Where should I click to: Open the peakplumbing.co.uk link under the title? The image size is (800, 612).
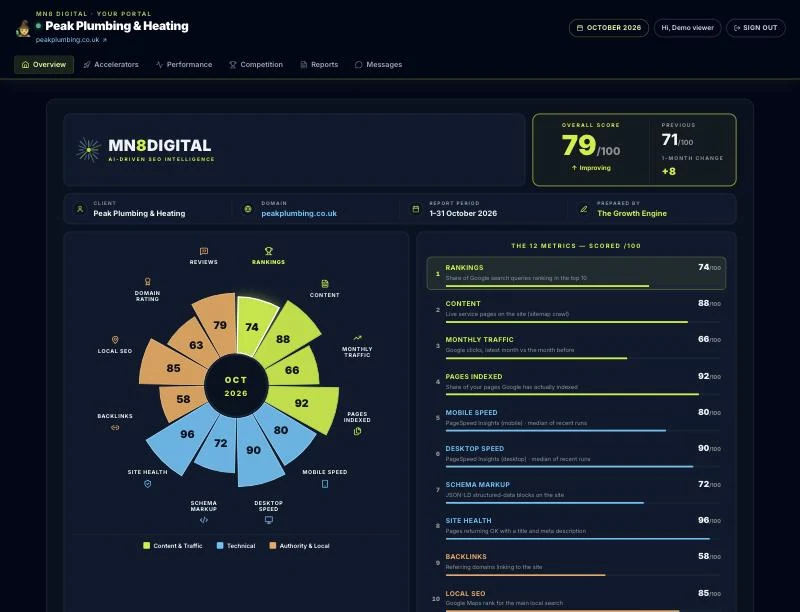point(71,40)
